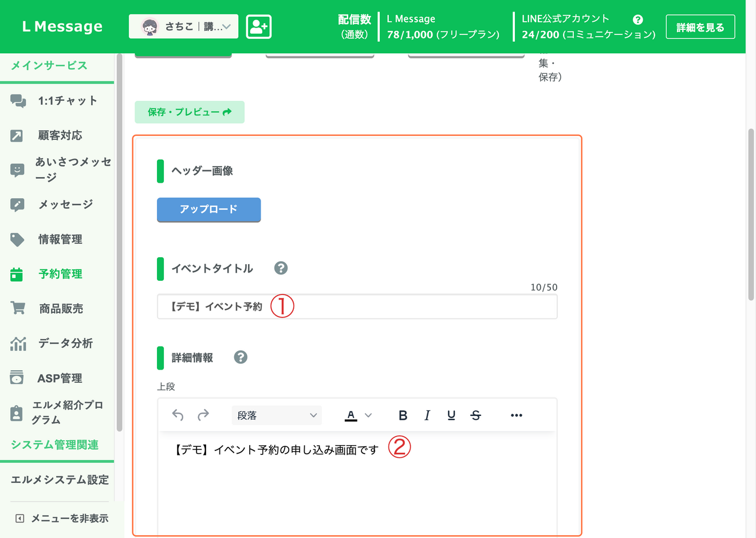Click help icon next to LINE公式アカウント
Viewport: 756px width, 538px height.
coord(637,19)
